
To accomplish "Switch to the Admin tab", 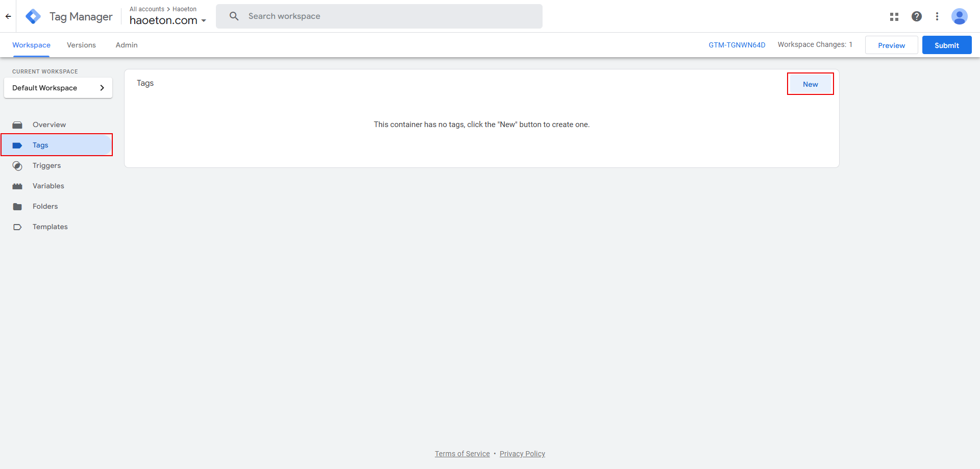I will coord(127,45).
